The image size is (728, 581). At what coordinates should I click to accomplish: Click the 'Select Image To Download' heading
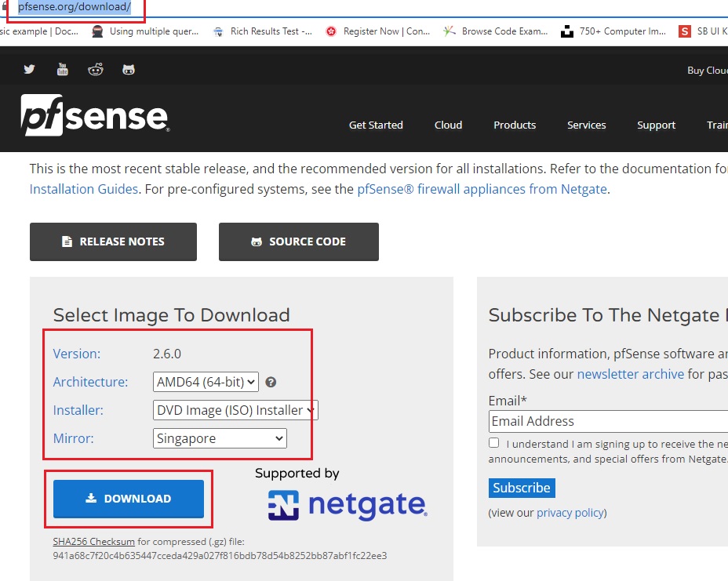pos(171,315)
